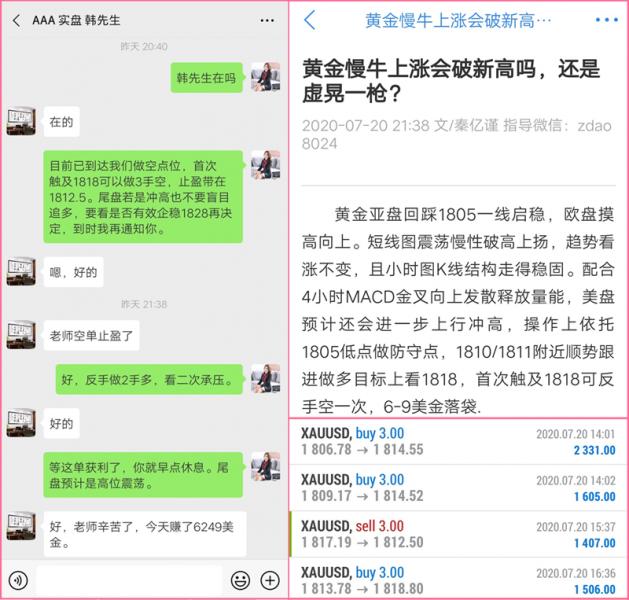The image size is (629, 600).
Task: Tap avatar beside 等这单获利了 message
Action: coord(266,466)
